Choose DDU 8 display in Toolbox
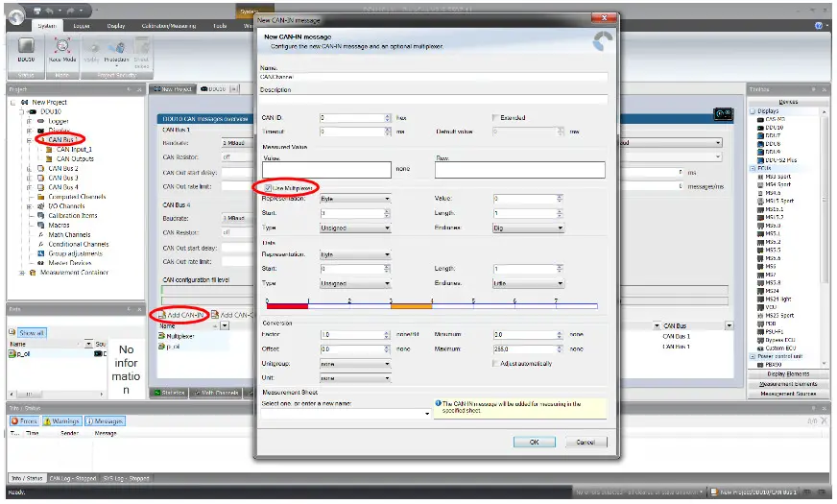 (x=773, y=144)
